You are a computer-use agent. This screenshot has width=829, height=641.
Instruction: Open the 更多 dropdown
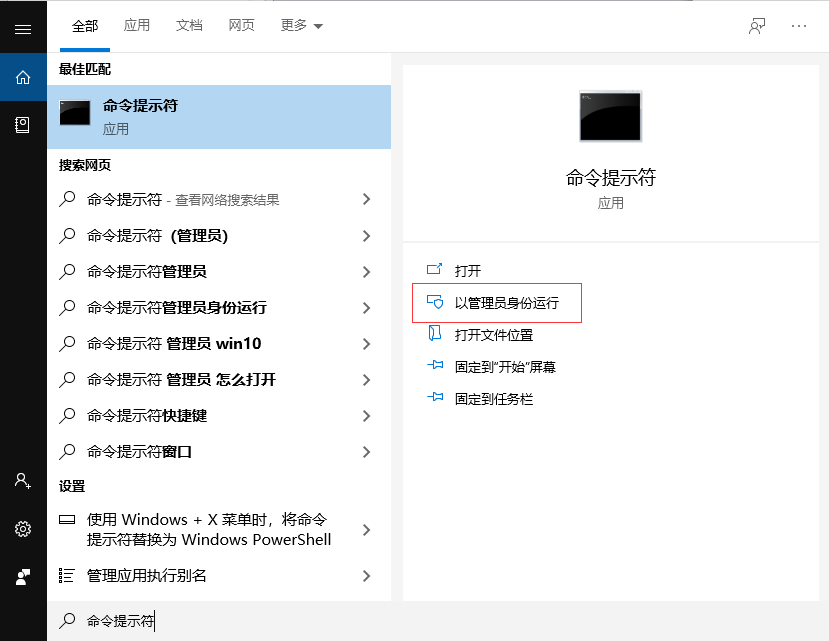(x=301, y=25)
